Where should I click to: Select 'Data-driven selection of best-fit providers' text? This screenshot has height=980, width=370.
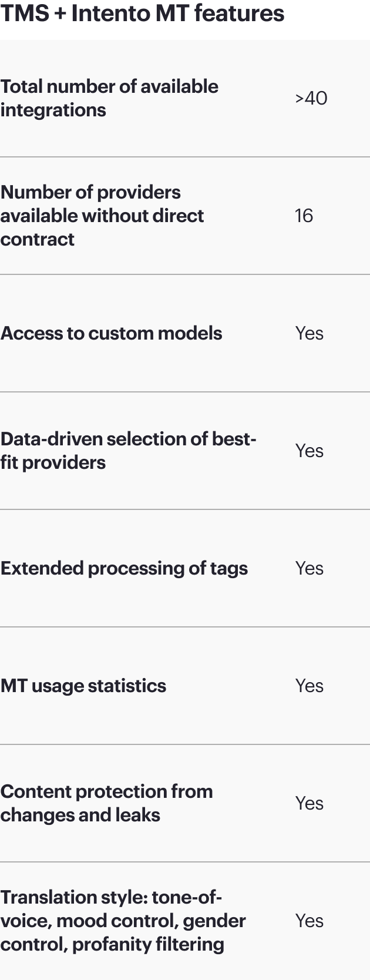coord(128,451)
